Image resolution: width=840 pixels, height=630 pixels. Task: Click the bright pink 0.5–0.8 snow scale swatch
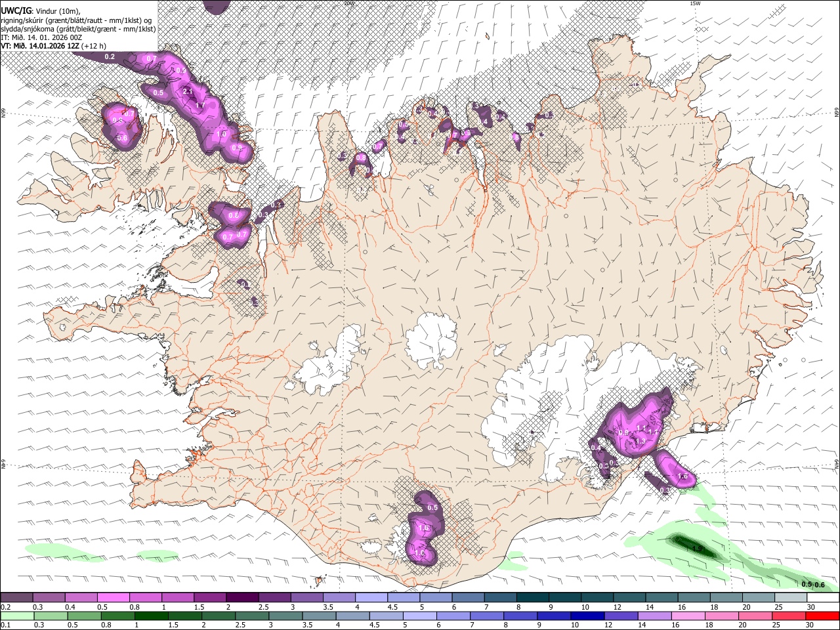pos(113,597)
